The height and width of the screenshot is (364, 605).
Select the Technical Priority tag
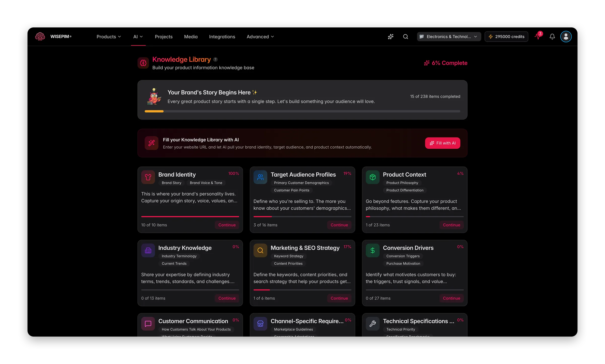click(x=401, y=329)
